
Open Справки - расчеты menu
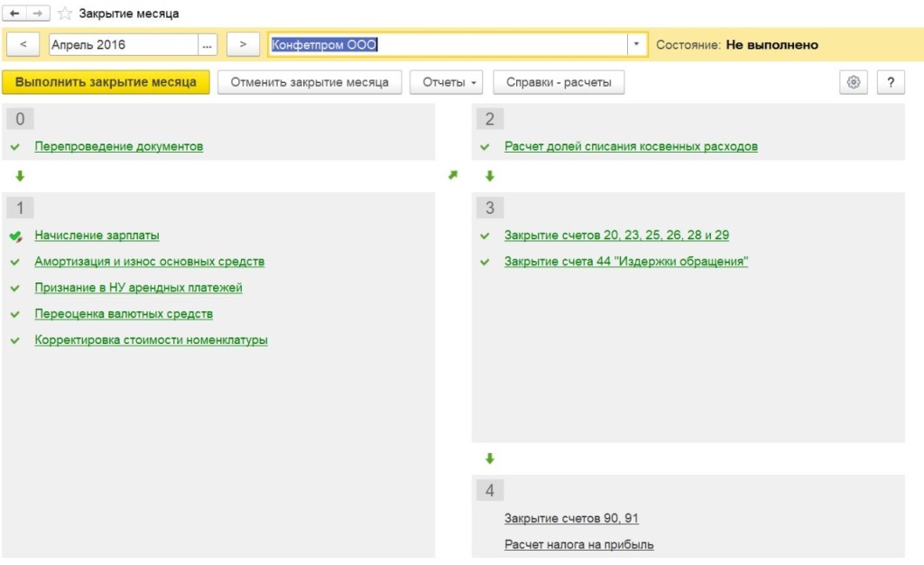click(559, 82)
